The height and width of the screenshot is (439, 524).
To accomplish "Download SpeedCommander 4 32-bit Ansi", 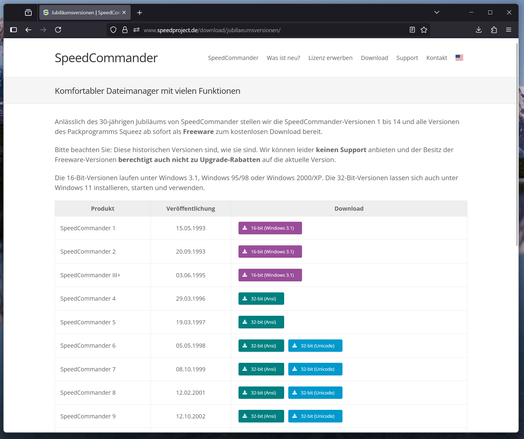I will (x=261, y=299).
